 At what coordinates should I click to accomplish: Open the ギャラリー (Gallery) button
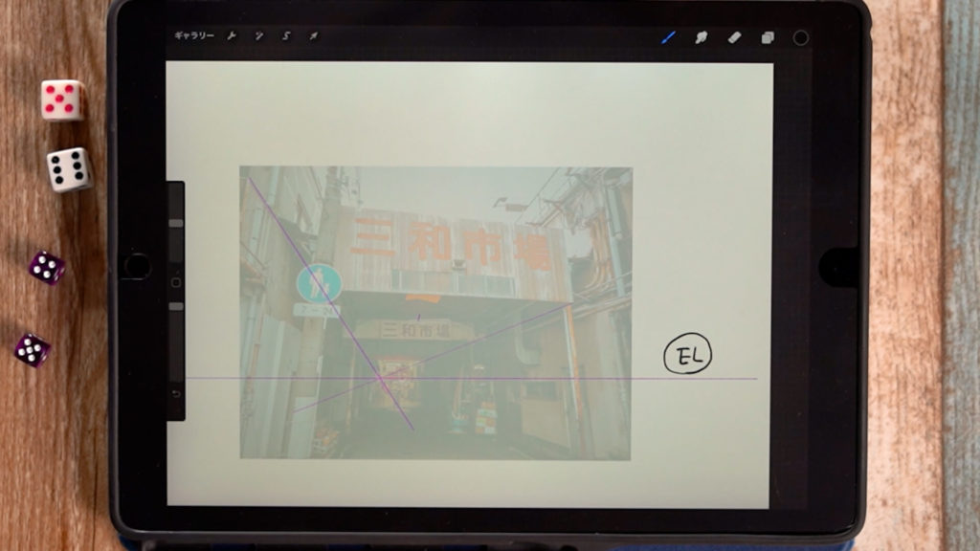point(193,36)
